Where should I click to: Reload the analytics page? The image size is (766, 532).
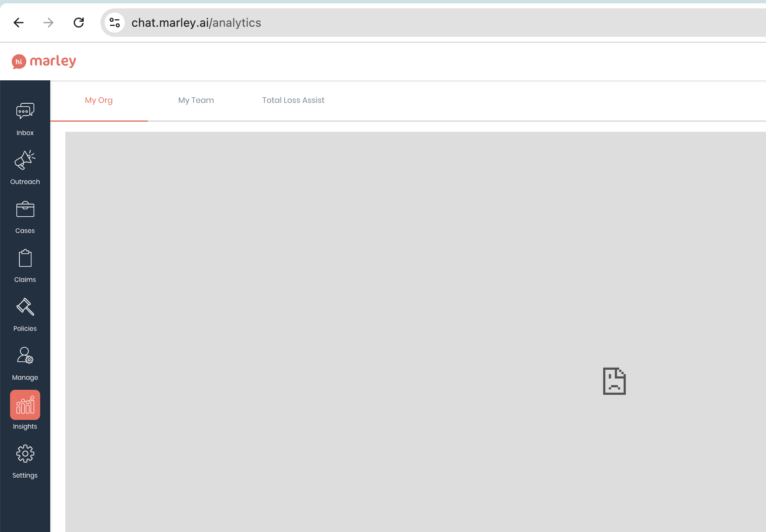coord(79,23)
